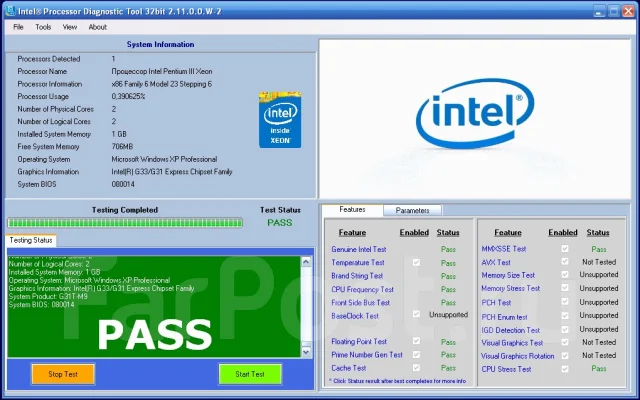Toggle PCH Test enabled checkbox
The image size is (640, 400).
pos(565,302)
